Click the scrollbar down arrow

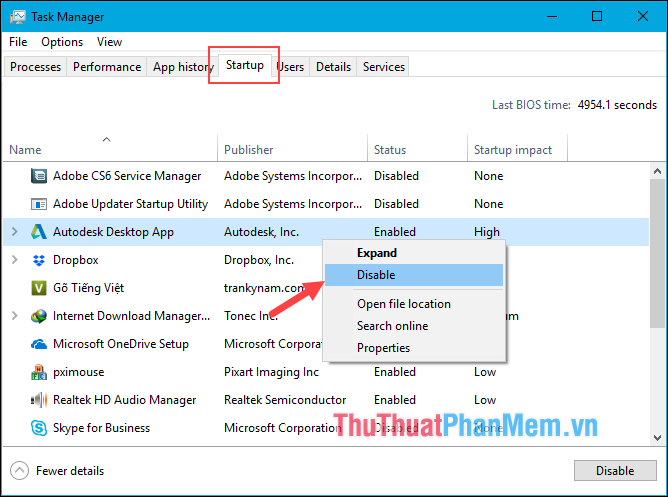(657, 438)
